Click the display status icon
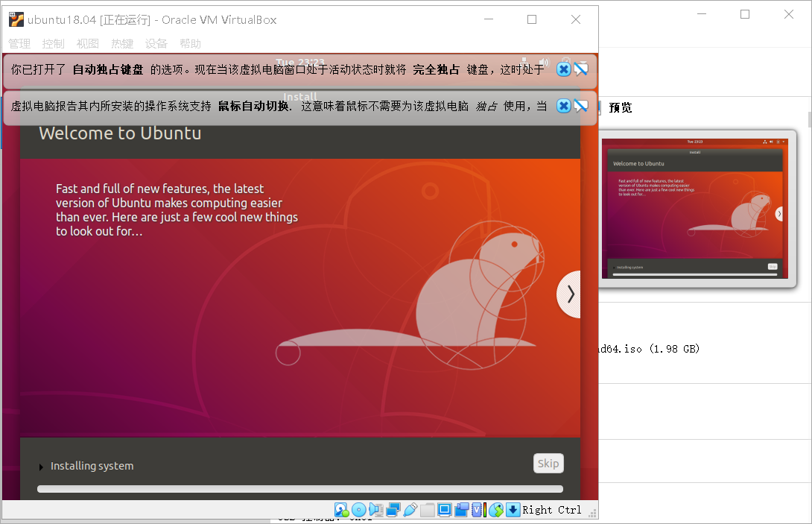This screenshot has height=524, width=812. tap(444, 510)
